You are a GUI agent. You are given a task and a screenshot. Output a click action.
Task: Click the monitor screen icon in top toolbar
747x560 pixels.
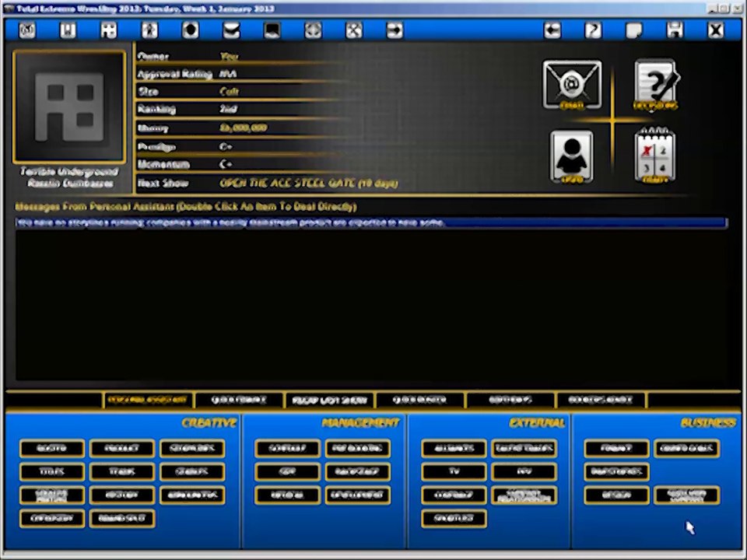[x=272, y=30]
